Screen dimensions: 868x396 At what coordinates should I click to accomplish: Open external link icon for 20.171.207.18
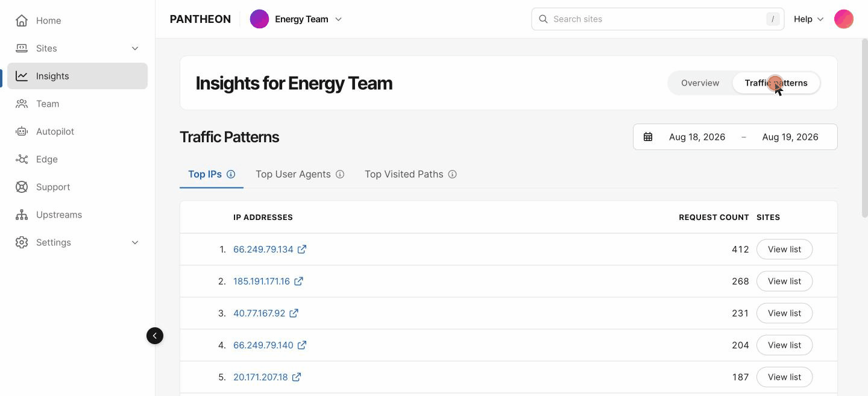297,377
